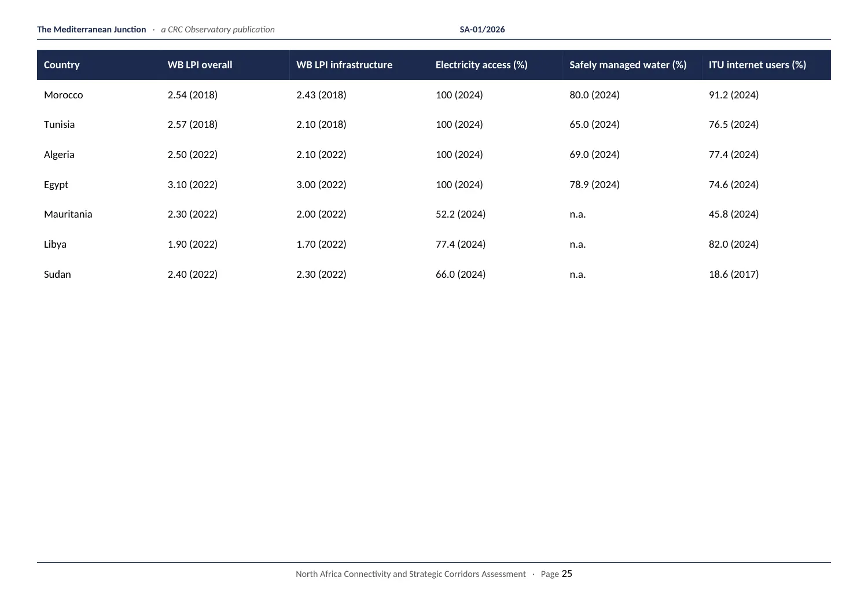Select the SA-01/2026 document code

pos(482,30)
